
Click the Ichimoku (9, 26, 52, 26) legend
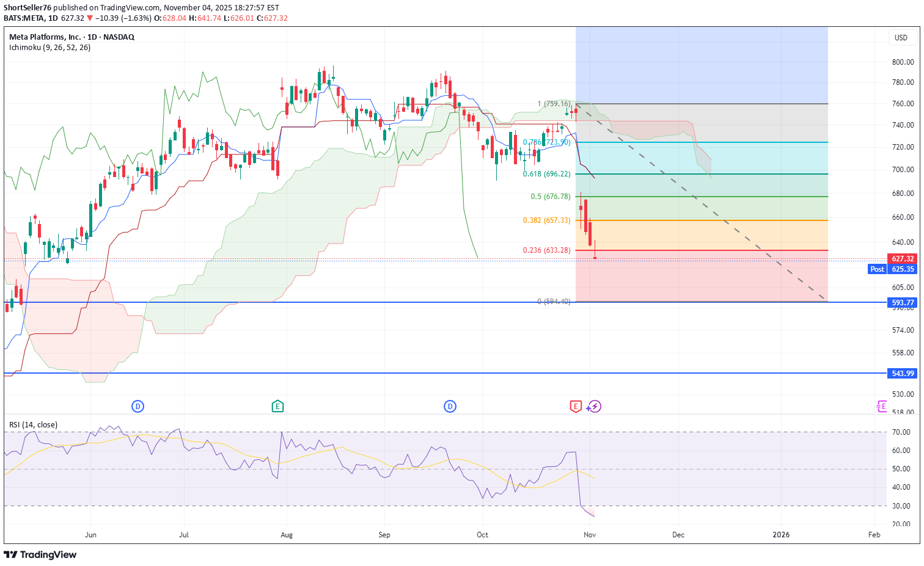50,48
